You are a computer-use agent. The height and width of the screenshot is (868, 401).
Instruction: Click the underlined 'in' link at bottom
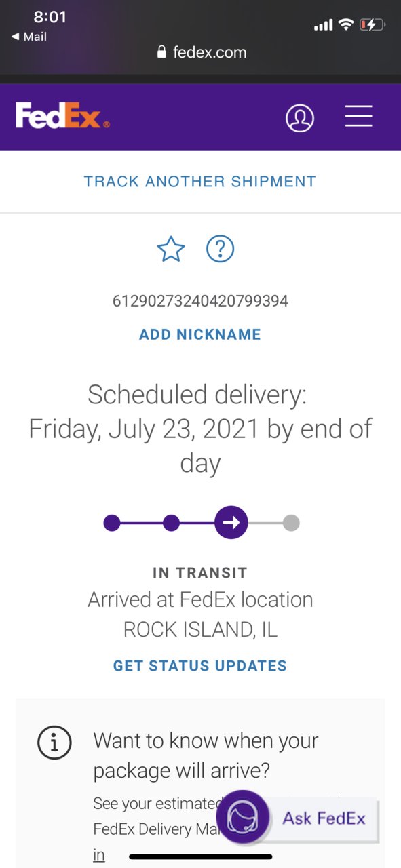(x=99, y=855)
